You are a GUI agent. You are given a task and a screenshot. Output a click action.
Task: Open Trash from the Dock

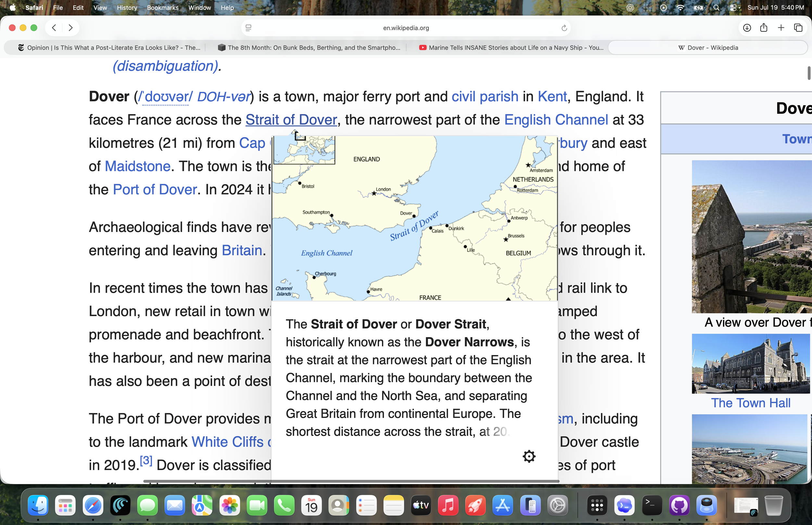(x=773, y=505)
